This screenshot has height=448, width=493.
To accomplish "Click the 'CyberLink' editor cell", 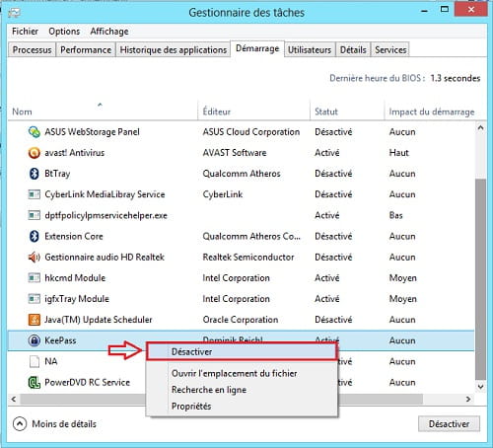I will click(x=223, y=194).
